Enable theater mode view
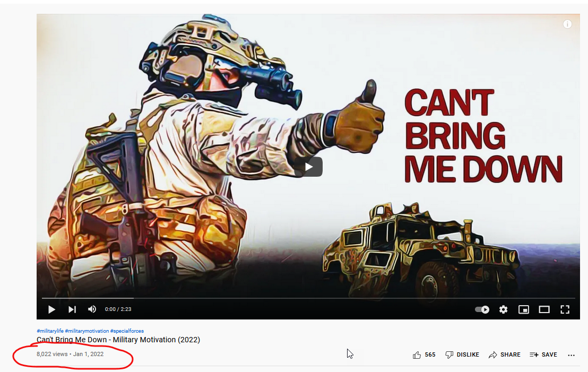 click(x=544, y=309)
